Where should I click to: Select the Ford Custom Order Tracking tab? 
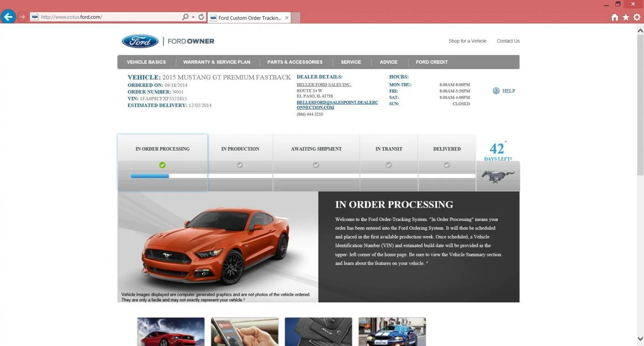[249, 17]
